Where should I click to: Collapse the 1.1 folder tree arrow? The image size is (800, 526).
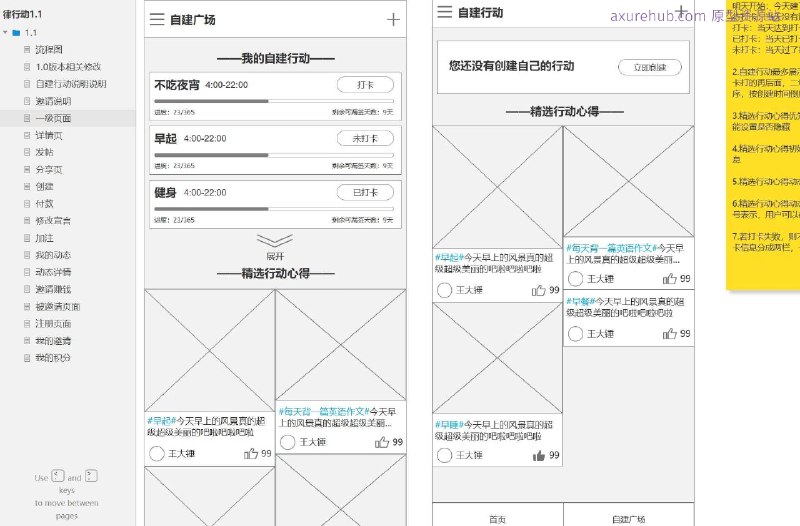click(x=6, y=33)
